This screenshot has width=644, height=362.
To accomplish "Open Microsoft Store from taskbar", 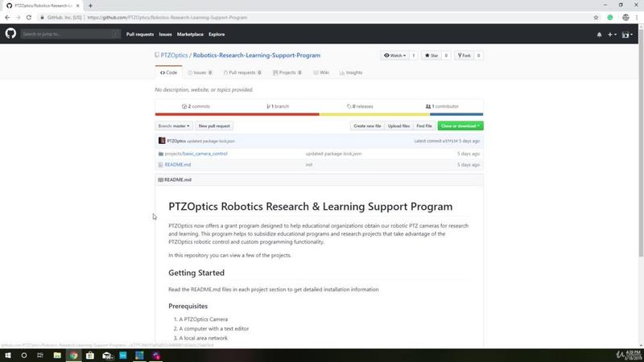I will (x=90, y=356).
